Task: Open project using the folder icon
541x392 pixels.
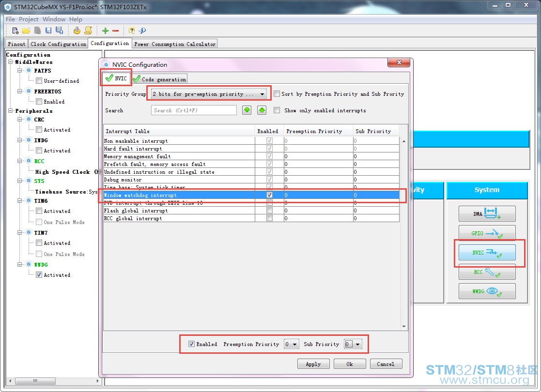Action: click(x=26, y=30)
